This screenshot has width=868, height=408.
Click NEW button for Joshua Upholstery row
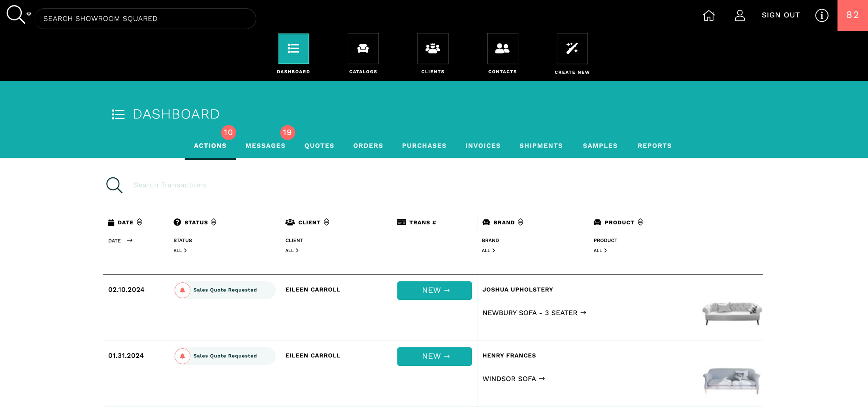(434, 290)
